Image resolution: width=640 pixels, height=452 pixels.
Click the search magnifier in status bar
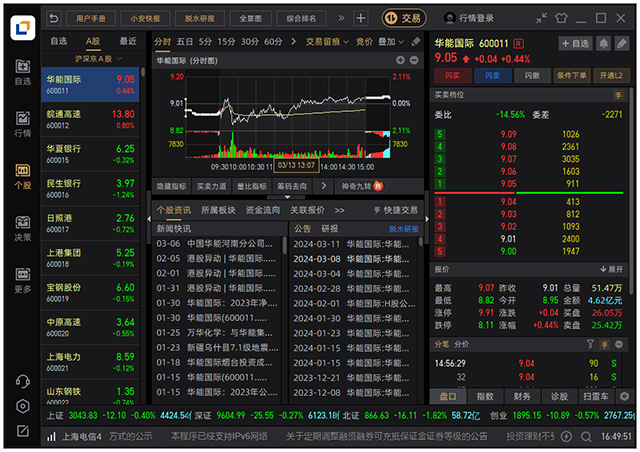(x=586, y=436)
